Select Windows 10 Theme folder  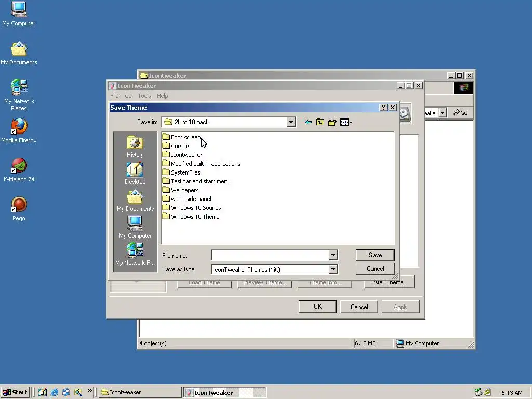click(191, 217)
